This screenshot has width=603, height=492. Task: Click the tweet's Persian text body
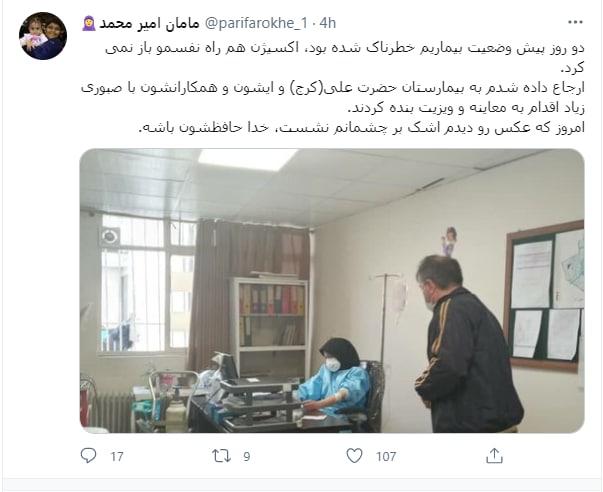(x=333, y=88)
